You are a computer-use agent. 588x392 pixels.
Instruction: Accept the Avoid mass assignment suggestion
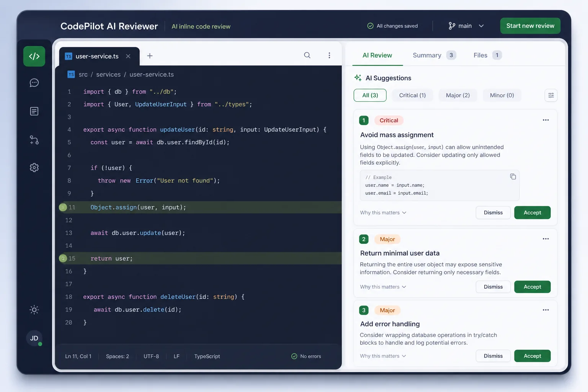532,212
